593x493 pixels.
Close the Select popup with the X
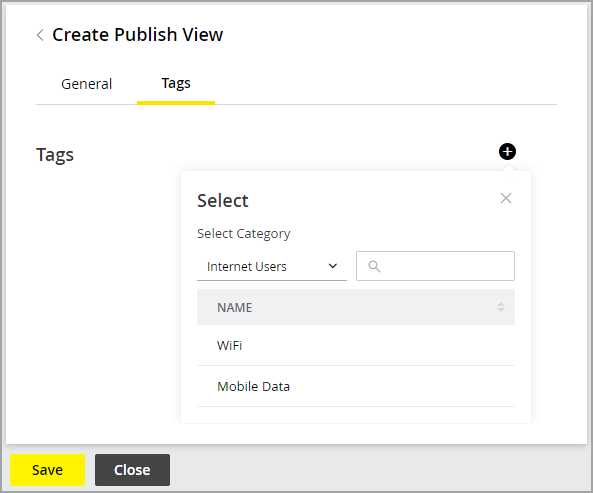click(x=506, y=198)
